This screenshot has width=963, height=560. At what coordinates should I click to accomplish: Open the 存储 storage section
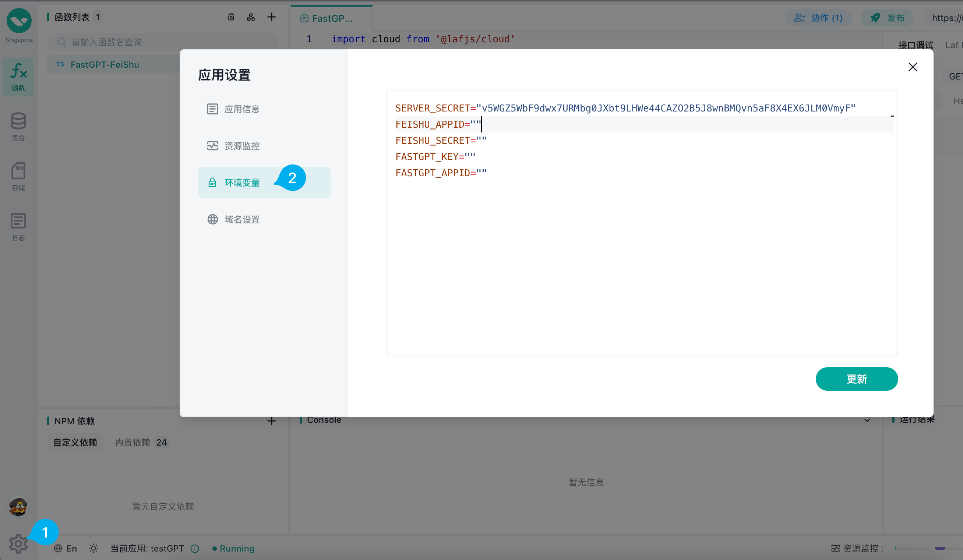tap(18, 176)
